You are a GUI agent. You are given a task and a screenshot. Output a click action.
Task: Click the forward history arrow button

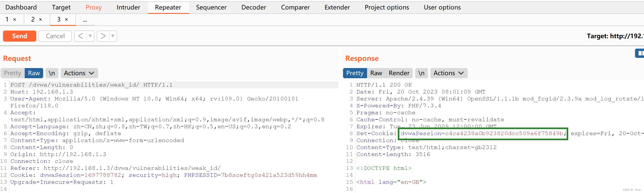click(x=103, y=36)
